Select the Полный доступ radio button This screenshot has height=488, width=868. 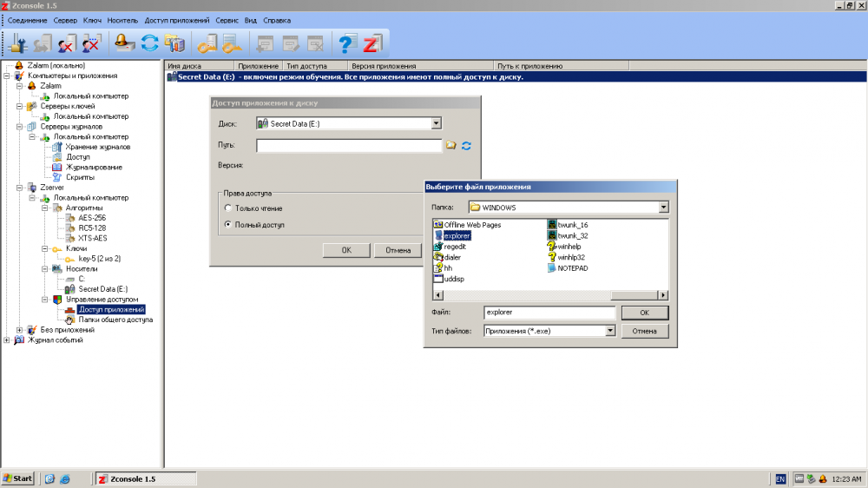pos(228,225)
